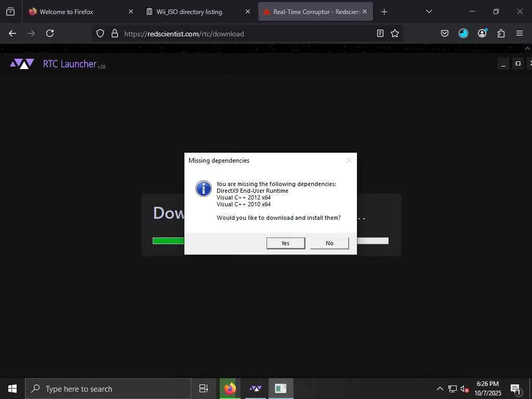Click the blue circular extension icon
The image size is (532, 399).
[x=463, y=33]
